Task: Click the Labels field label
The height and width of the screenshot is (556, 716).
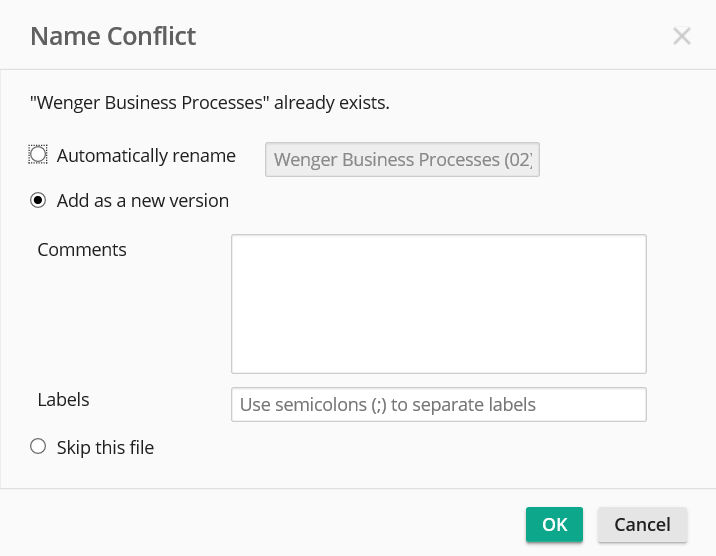Action: coord(63,400)
